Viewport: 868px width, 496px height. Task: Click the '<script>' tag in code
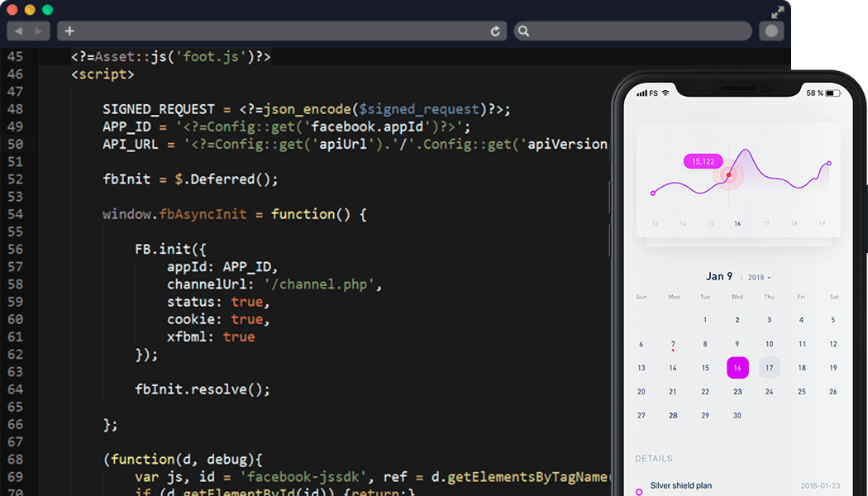(103, 74)
